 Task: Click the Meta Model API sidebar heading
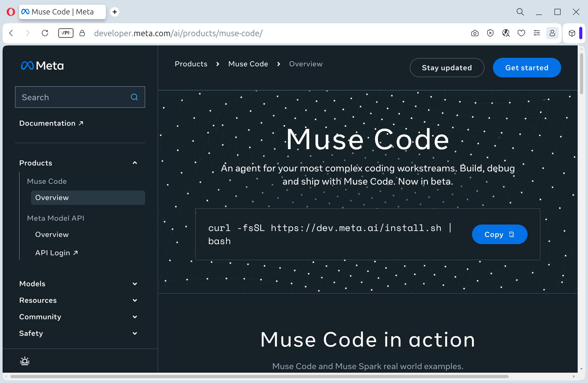pos(56,218)
